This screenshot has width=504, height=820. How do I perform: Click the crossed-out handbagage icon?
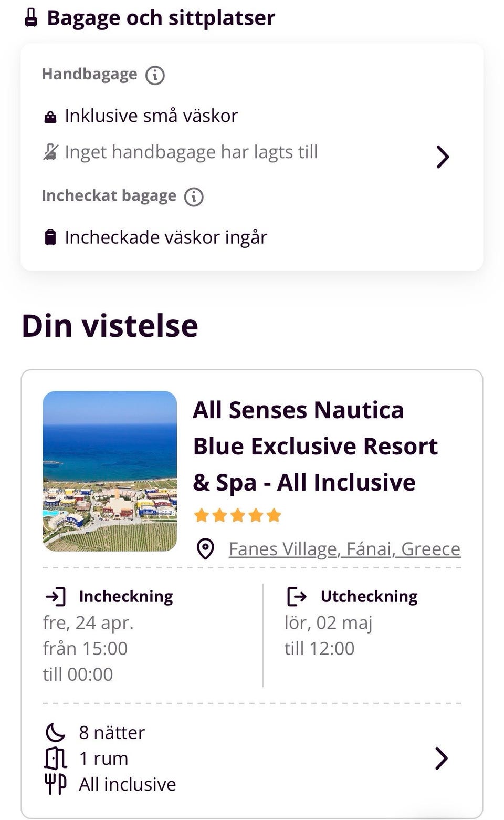coord(50,152)
